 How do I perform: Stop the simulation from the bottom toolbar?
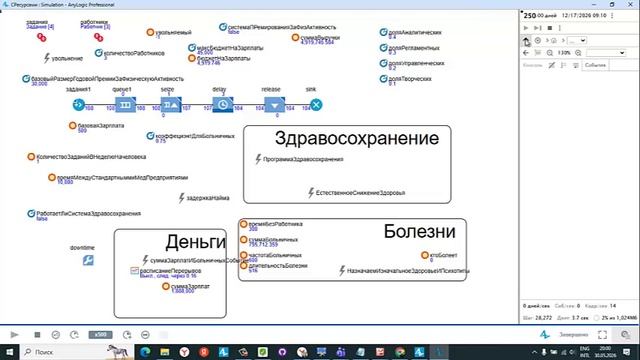tap(37, 335)
